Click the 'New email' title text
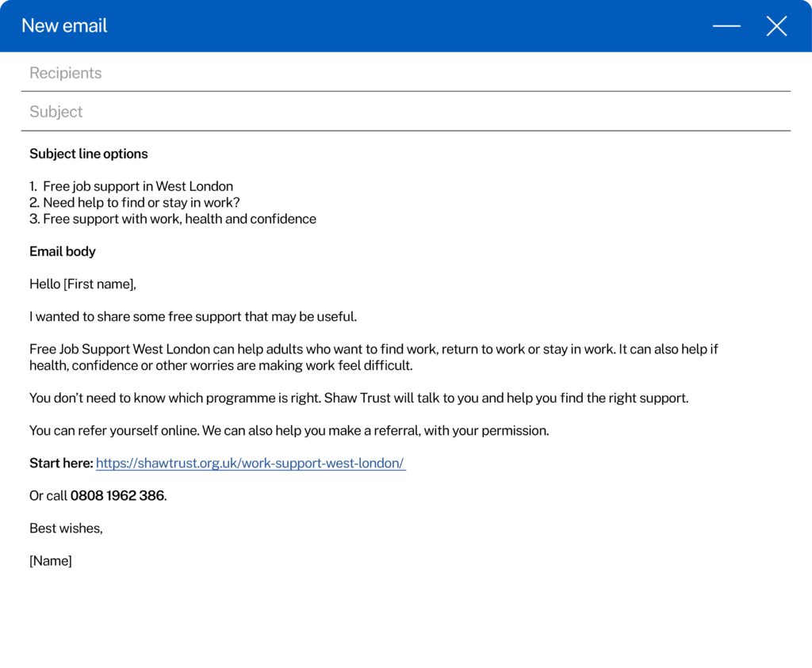Screen dimensions: 812x668 64,25
